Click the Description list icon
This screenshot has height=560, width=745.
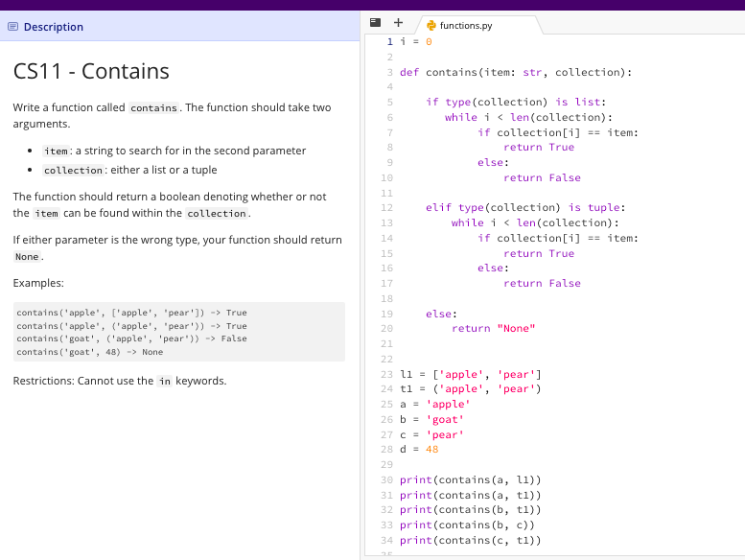pyautogui.click(x=13, y=27)
